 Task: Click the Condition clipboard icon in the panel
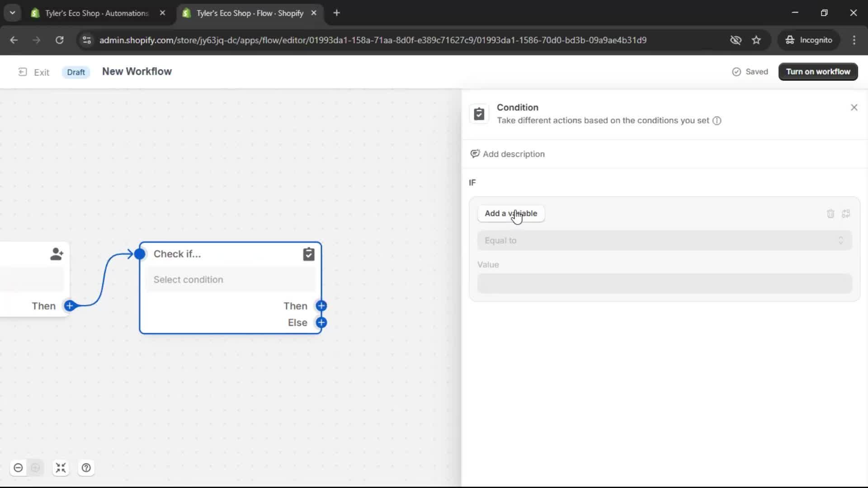(x=479, y=114)
